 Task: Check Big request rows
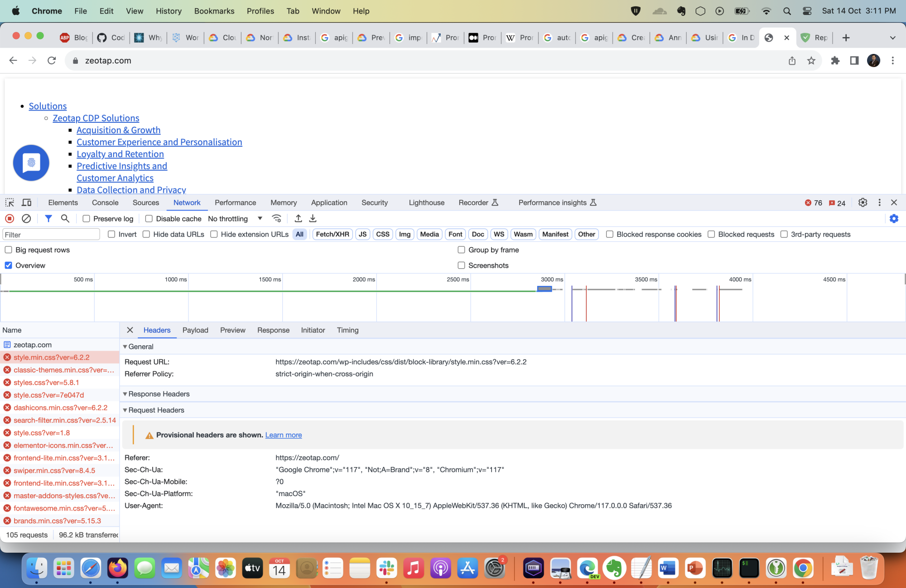[x=8, y=250]
